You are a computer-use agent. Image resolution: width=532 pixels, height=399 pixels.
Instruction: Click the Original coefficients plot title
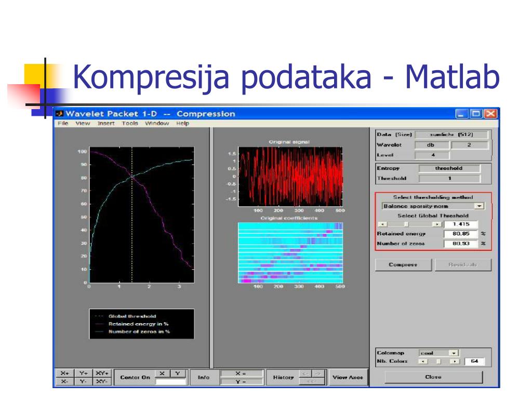[289, 218]
